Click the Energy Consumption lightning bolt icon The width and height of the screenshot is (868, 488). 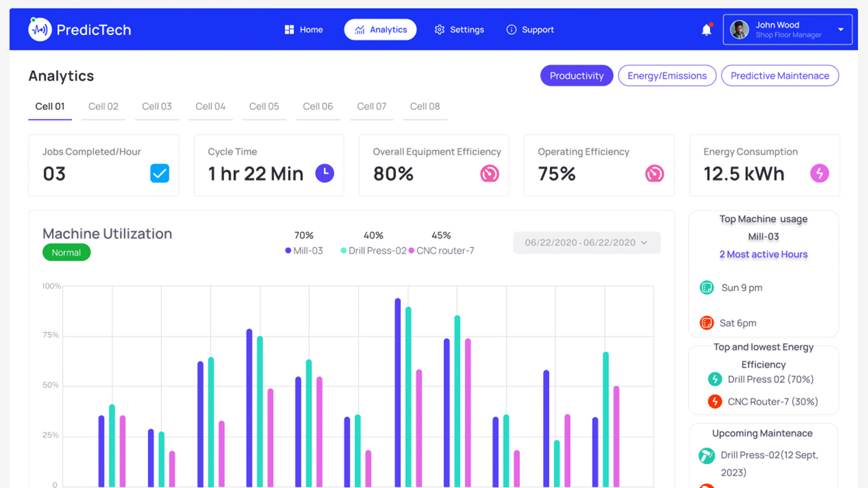[x=819, y=174]
